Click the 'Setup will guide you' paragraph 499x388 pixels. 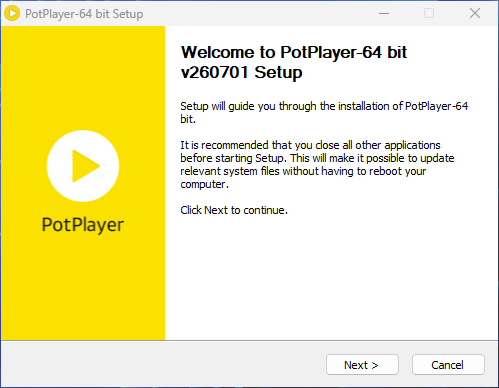point(324,113)
